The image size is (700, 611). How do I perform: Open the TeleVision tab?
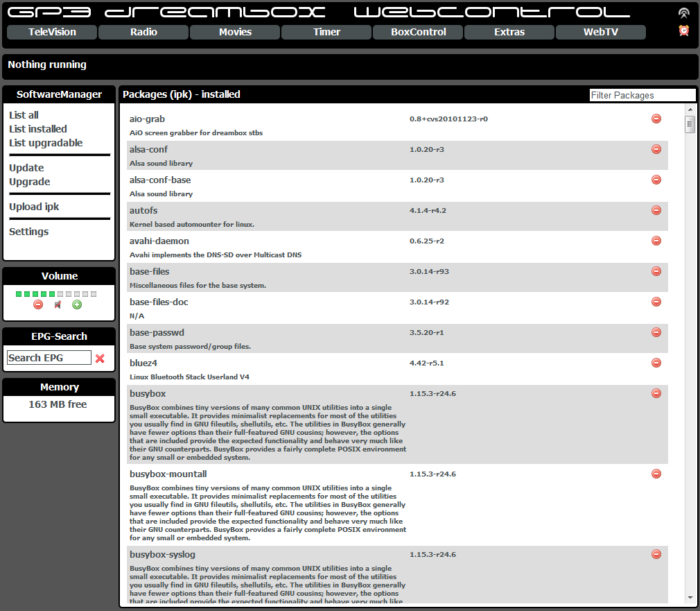coord(52,32)
